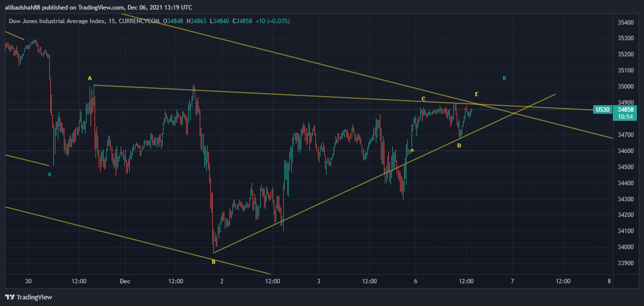
Task: Select the cyan wave label A
Action: tap(49, 174)
